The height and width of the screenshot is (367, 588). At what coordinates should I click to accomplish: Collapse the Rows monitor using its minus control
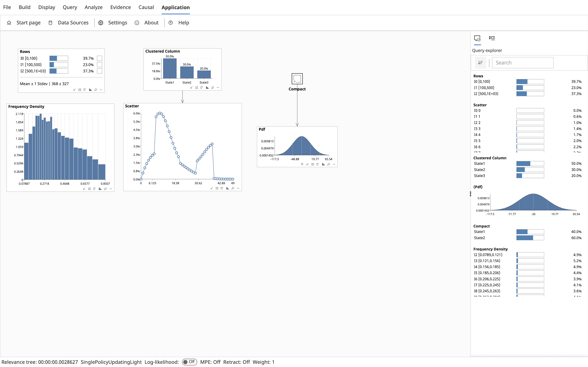click(101, 89)
